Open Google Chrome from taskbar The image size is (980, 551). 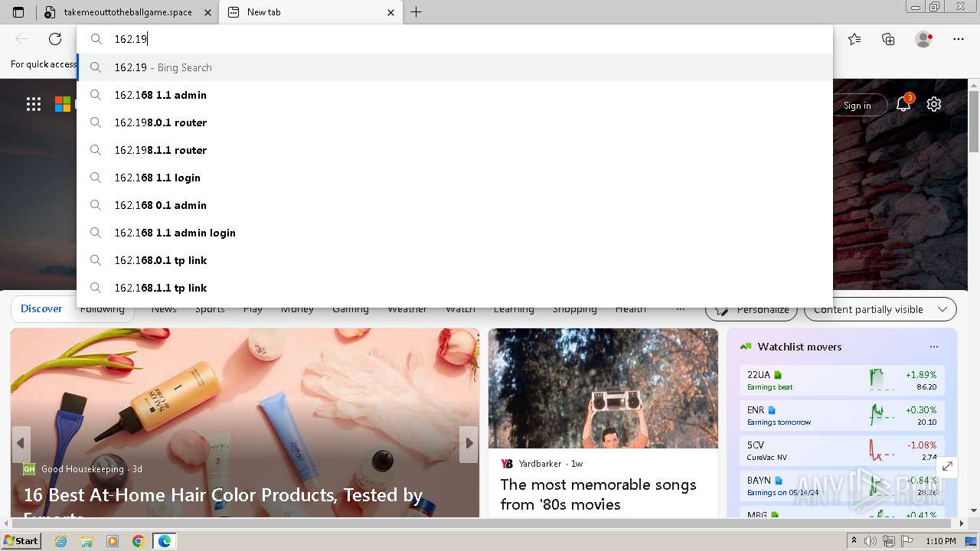pos(138,541)
